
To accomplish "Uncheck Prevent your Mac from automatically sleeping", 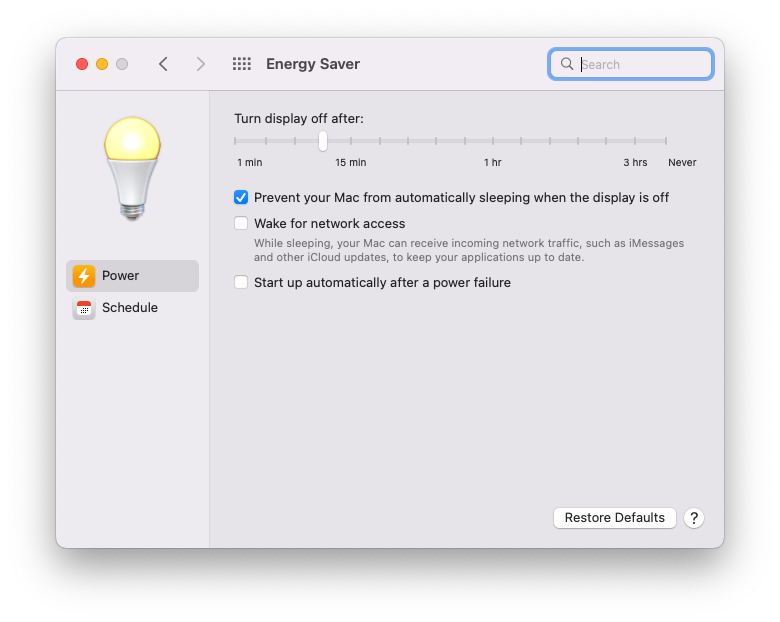I will point(241,198).
